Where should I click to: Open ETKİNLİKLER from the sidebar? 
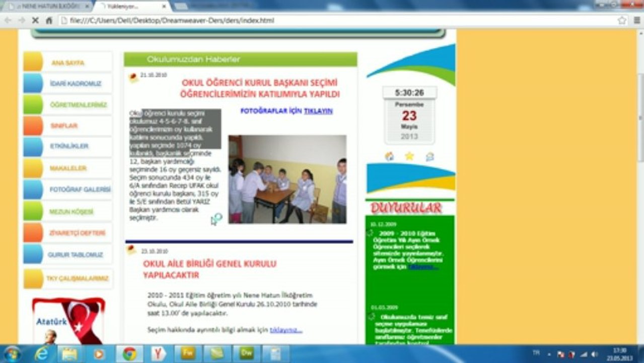pos(67,146)
